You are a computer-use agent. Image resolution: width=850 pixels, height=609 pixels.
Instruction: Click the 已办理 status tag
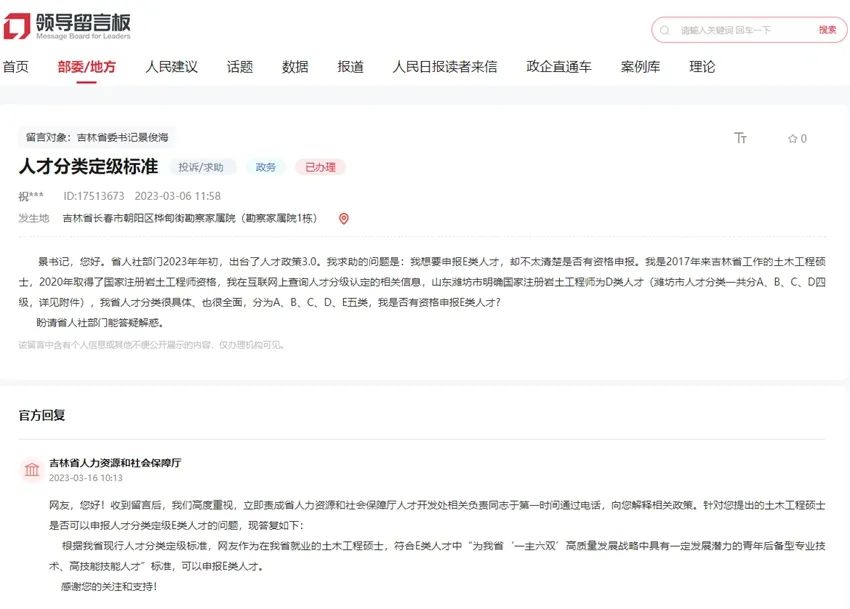click(x=320, y=167)
